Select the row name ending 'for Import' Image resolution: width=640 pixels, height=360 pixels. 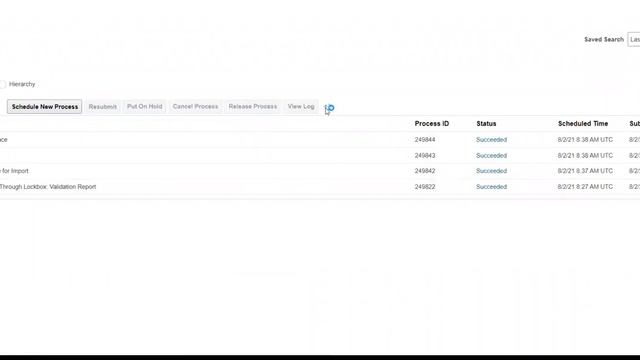pyautogui.click(x=14, y=171)
